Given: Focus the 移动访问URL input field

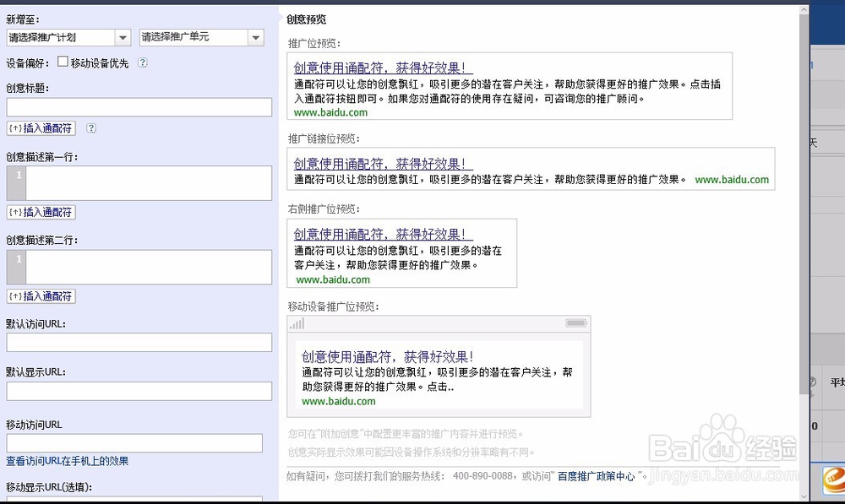Looking at the screenshot, I should 134,443.
